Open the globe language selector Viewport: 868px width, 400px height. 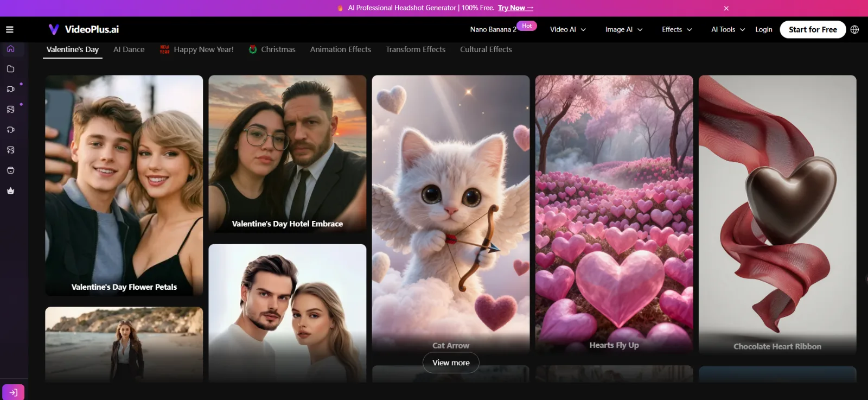pyautogui.click(x=854, y=29)
